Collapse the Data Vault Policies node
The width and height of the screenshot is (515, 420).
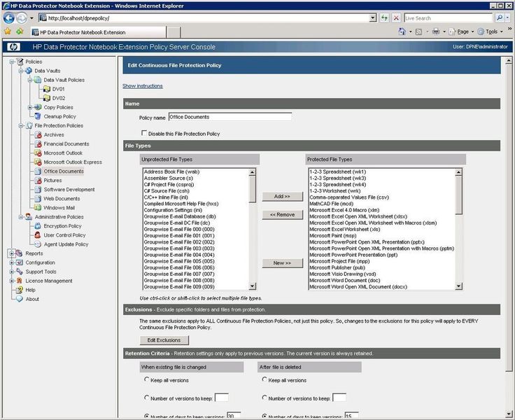click(x=30, y=80)
